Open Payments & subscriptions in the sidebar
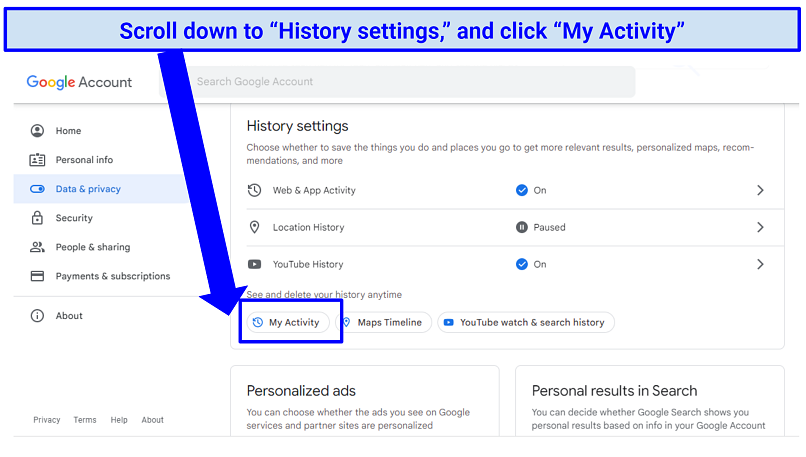This screenshot has height=457, width=806. click(113, 276)
